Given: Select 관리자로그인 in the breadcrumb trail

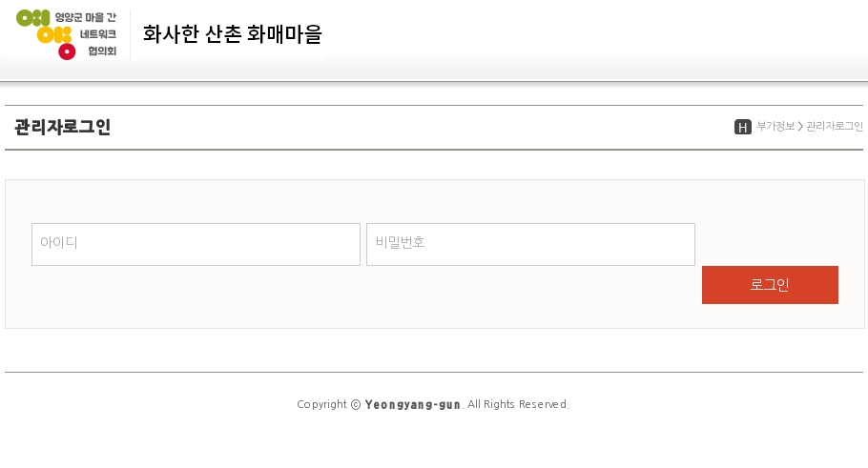Looking at the screenshot, I should [x=835, y=127].
